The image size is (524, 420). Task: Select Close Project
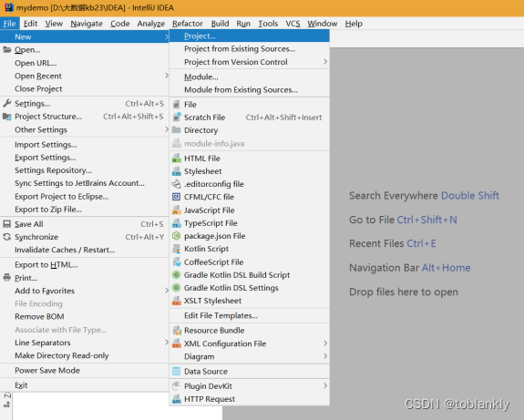85,89
